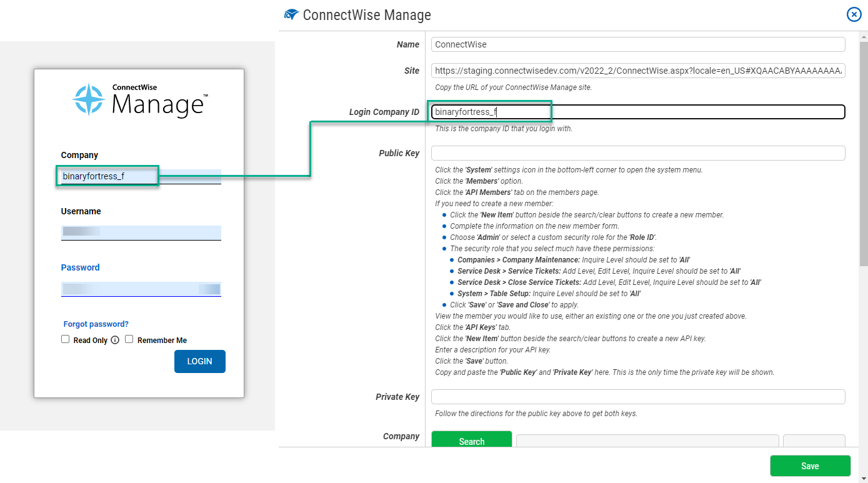868x483 pixels.
Task: Click the green Search button for Company
Action: pos(472,439)
